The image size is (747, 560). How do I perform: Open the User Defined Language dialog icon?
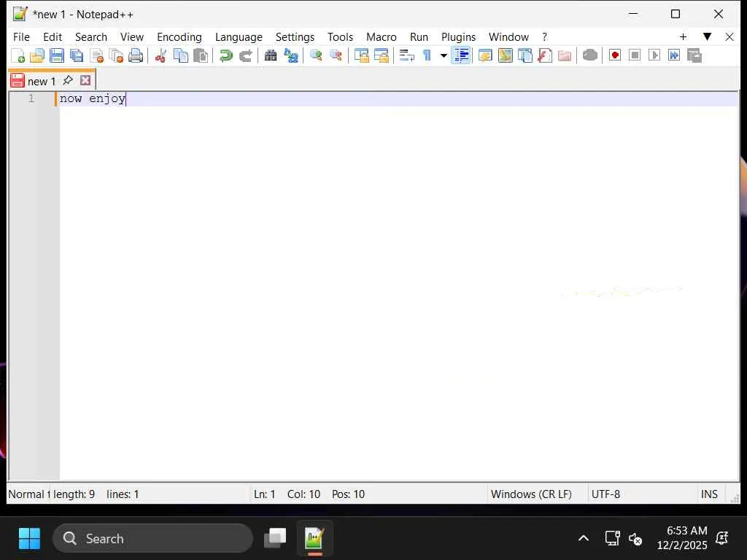pos(485,55)
